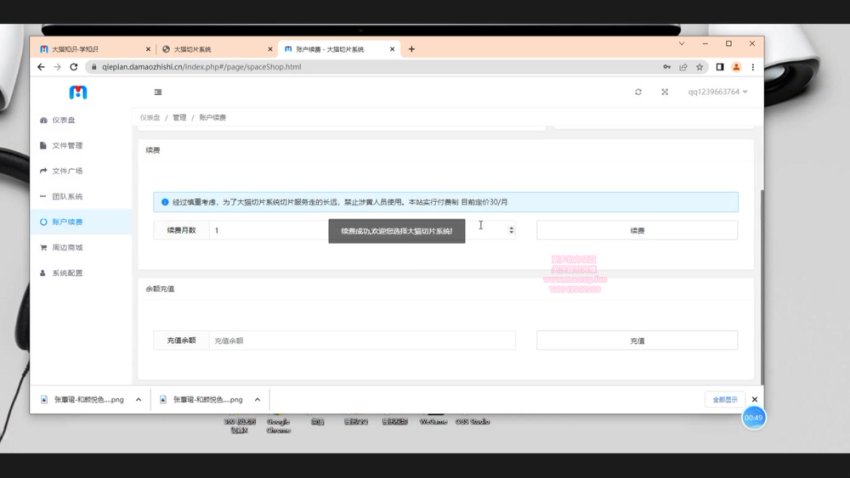Reload the page in Chrome
The image size is (850, 478).
[74, 67]
